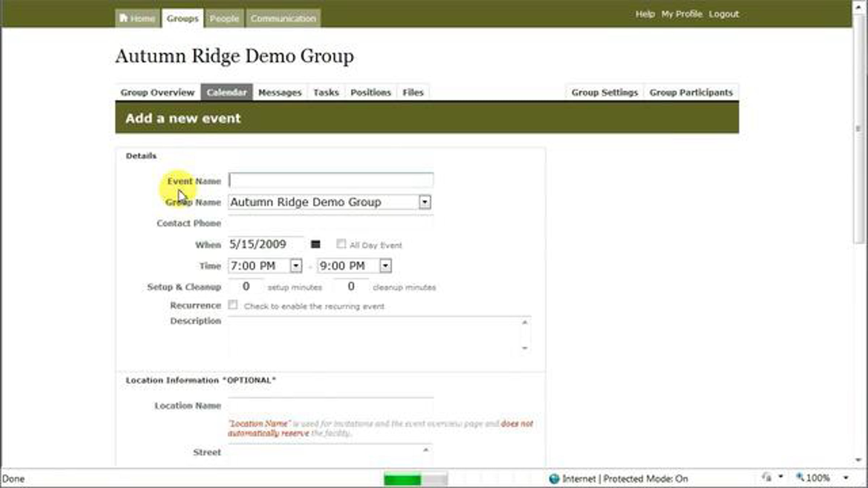Click the Description scroll down arrow
The height and width of the screenshot is (488, 868).
click(x=525, y=348)
